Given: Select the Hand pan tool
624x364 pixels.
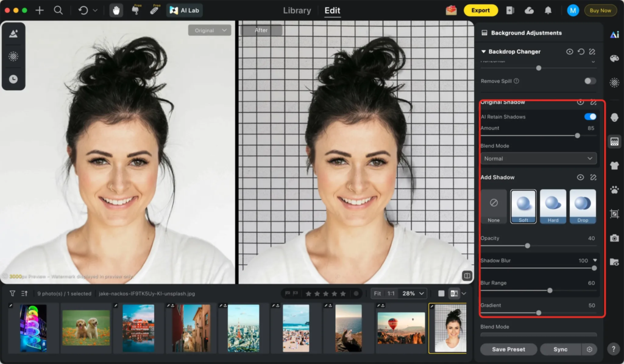Looking at the screenshot, I should [116, 10].
